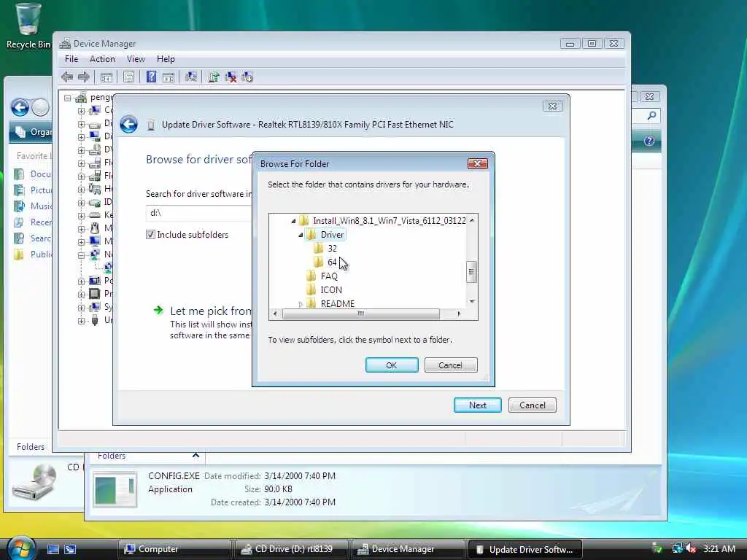747x560 pixels.
Task: Click the Explorer window's blue Back button
Action: click(x=20, y=107)
